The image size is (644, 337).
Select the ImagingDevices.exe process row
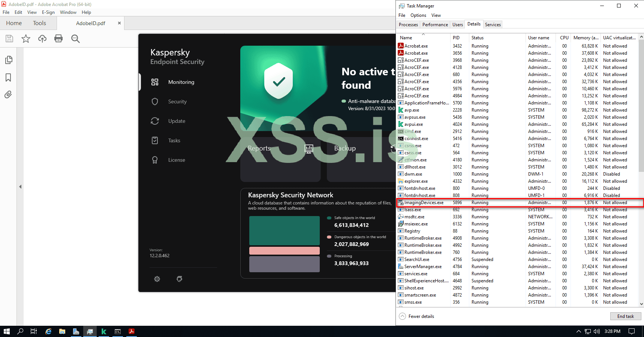(517, 203)
